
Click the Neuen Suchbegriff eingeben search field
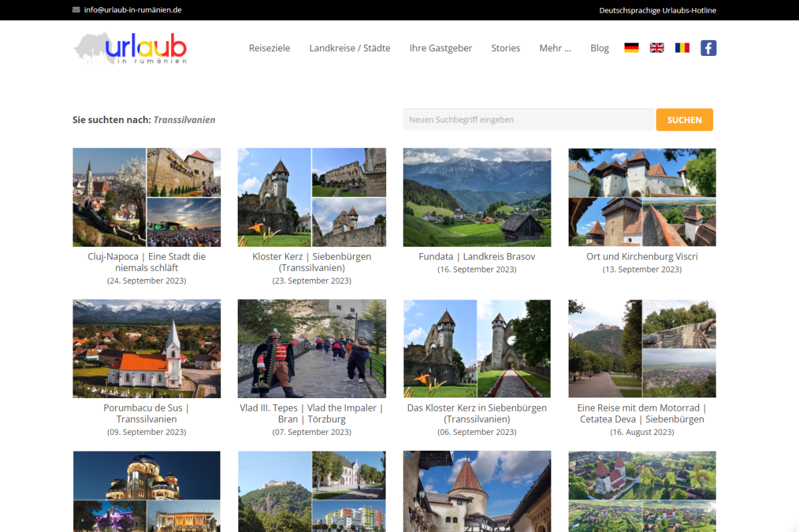point(528,120)
